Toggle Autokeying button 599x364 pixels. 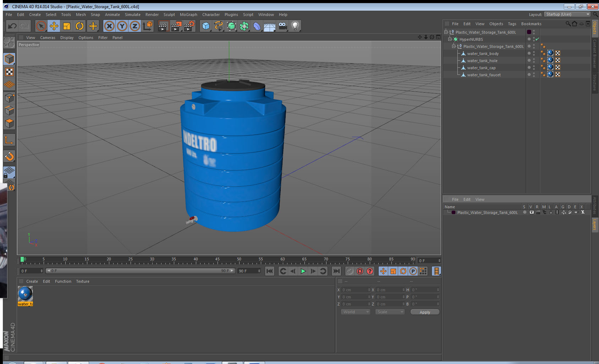coord(360,271)
